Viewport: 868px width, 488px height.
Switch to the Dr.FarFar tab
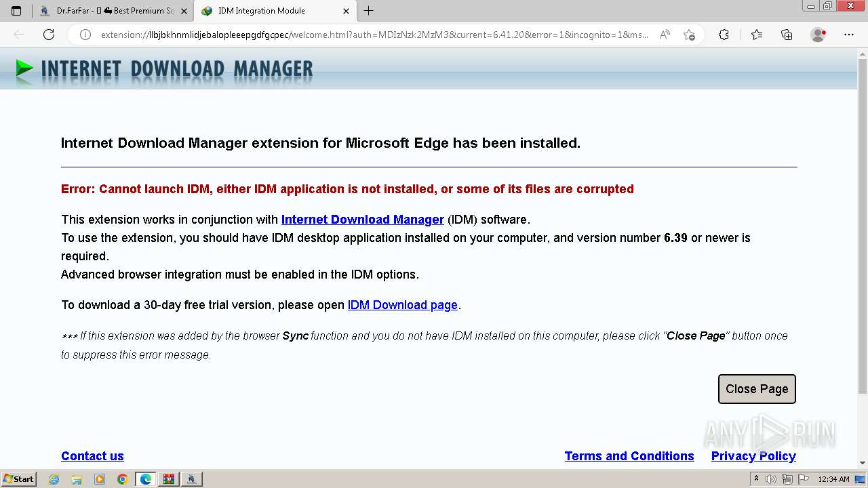coord(113,11)
